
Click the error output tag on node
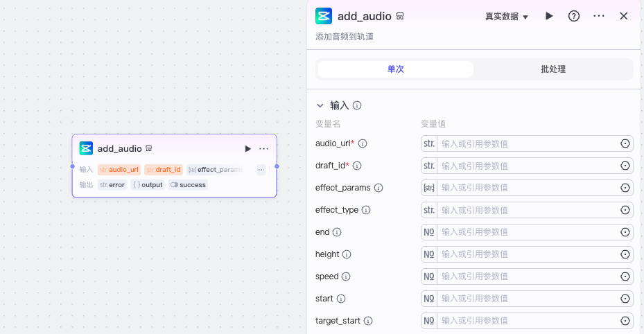[112, 184]
